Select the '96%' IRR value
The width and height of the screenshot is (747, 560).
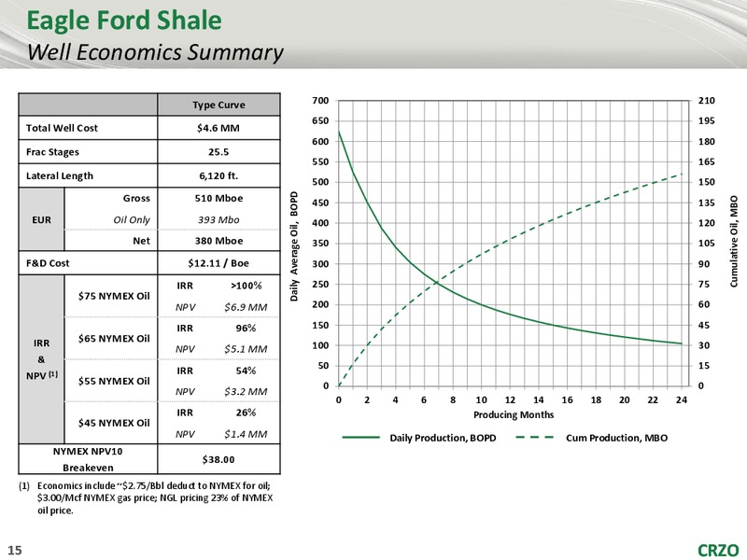[246, 329]
